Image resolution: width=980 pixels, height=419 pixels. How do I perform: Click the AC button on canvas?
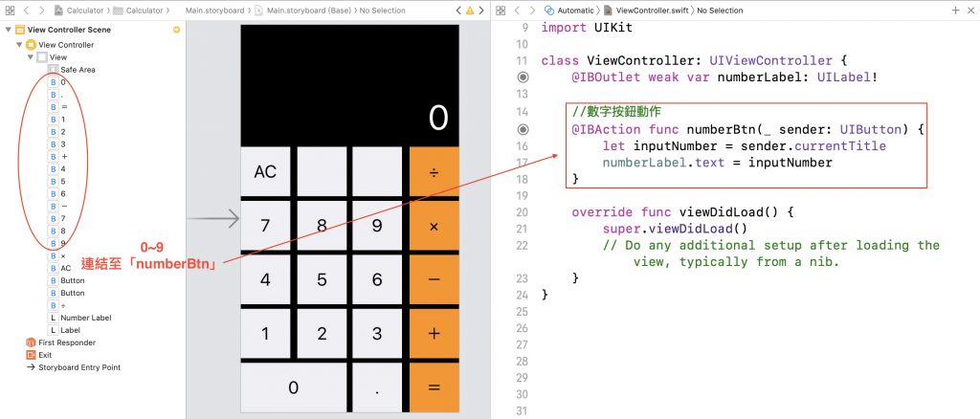(265, 172)
